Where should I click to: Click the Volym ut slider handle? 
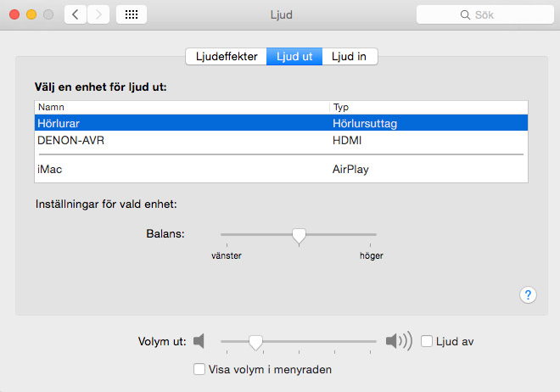255,342
